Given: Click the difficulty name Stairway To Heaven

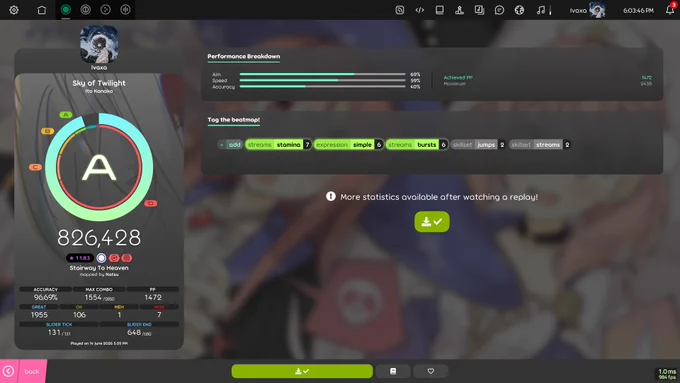Looking at the screenshot, I should coord(99,268).
